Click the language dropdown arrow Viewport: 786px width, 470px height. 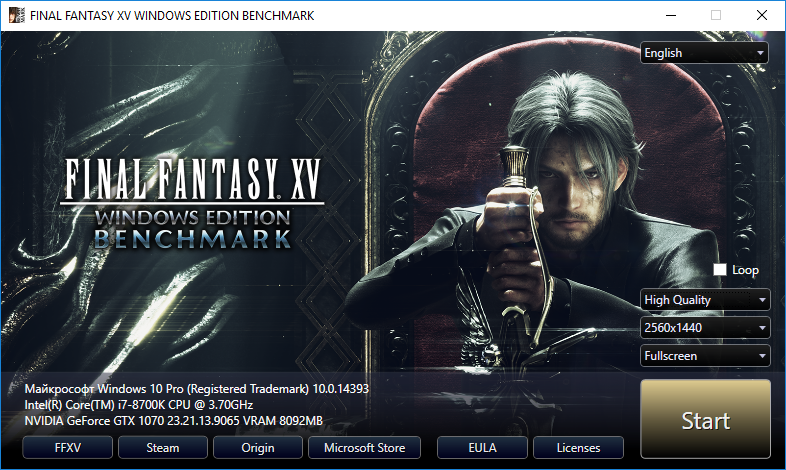[760, 53]
